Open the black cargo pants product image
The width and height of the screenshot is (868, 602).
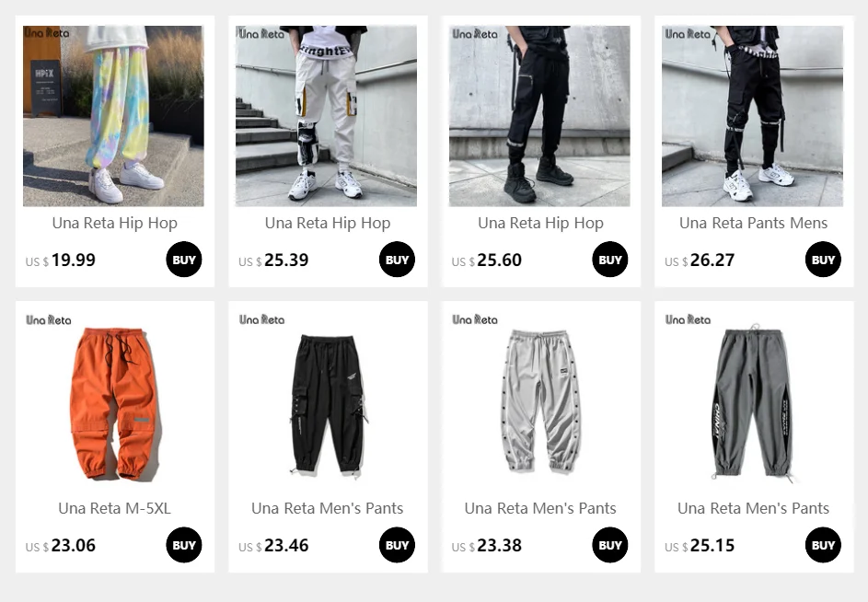(326, 401)
